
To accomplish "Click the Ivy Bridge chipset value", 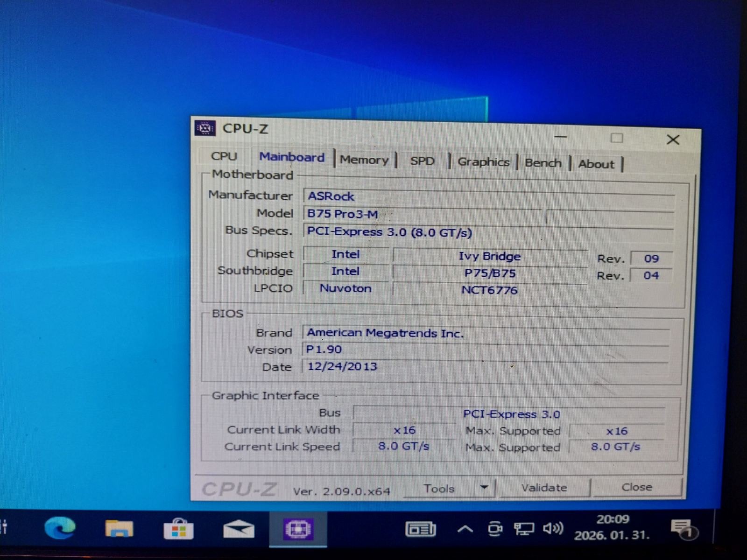I will 490,256.
